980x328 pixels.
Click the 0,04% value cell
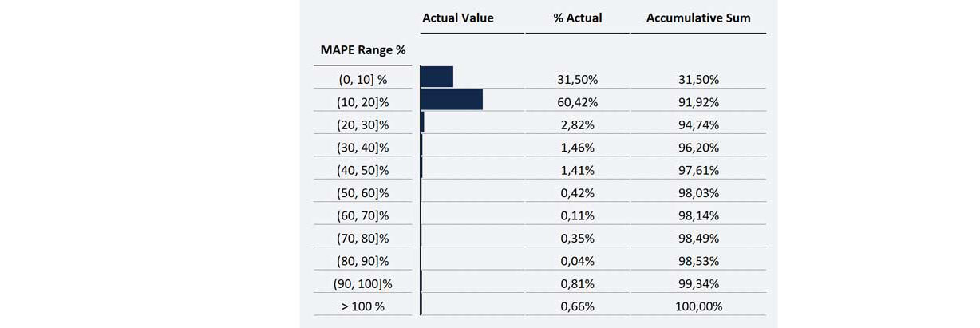(x=579, y=261)
